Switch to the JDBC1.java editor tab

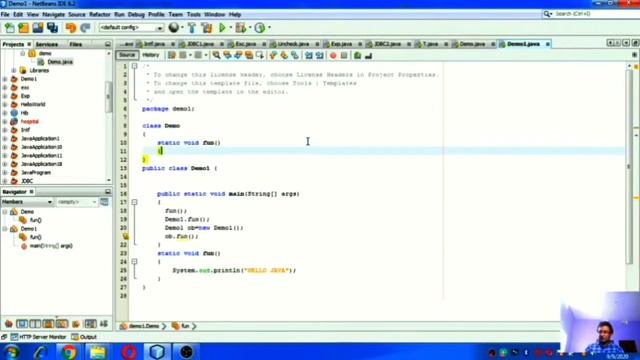(200, 44)
